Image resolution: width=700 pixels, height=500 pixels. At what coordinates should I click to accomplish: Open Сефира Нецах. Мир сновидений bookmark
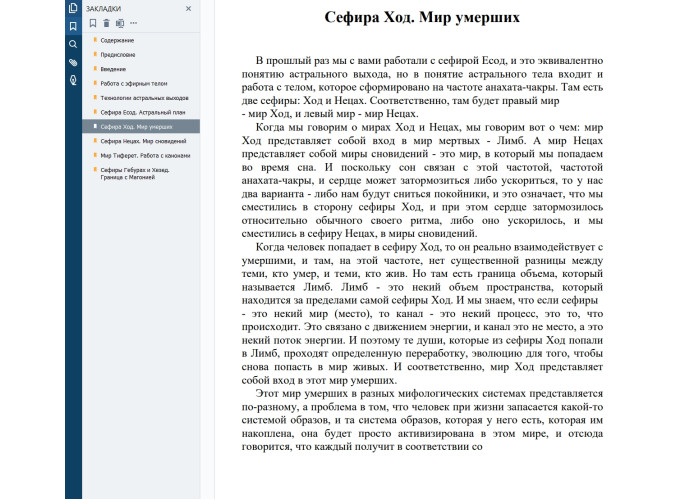tap(142, 142)
